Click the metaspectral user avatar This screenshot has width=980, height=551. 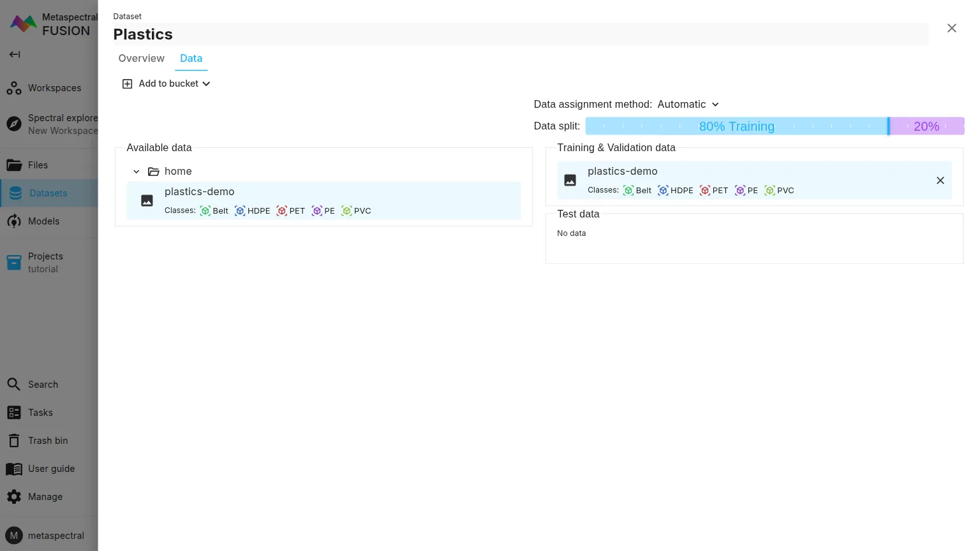pos(14,536)
